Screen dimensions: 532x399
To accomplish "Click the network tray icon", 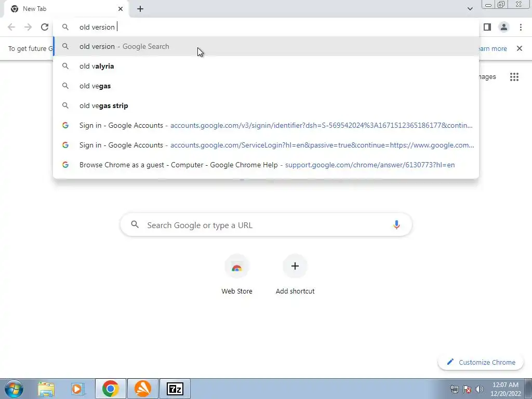I will click(454, 389).
